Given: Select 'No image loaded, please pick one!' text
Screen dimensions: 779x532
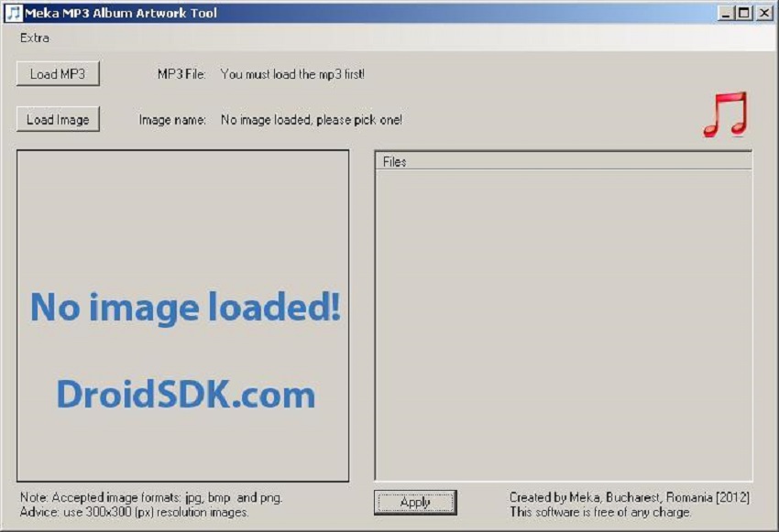Looking at the screenshot, I should (312, 120).
